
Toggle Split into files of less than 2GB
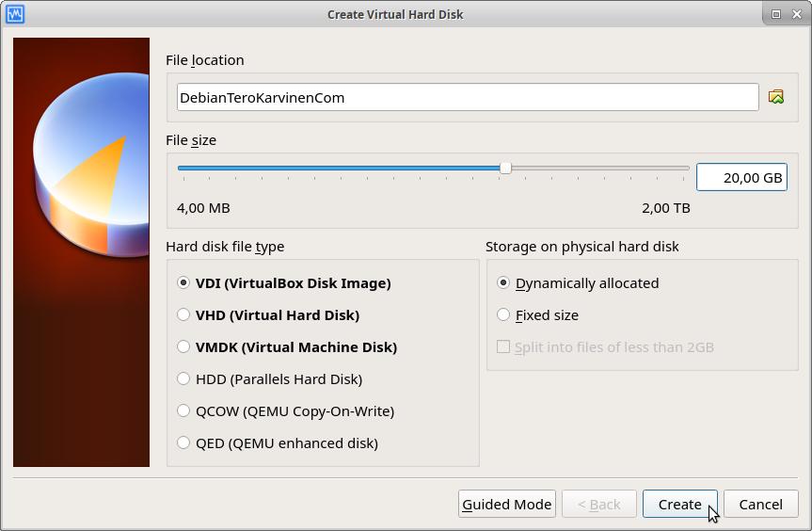point(503,347)
